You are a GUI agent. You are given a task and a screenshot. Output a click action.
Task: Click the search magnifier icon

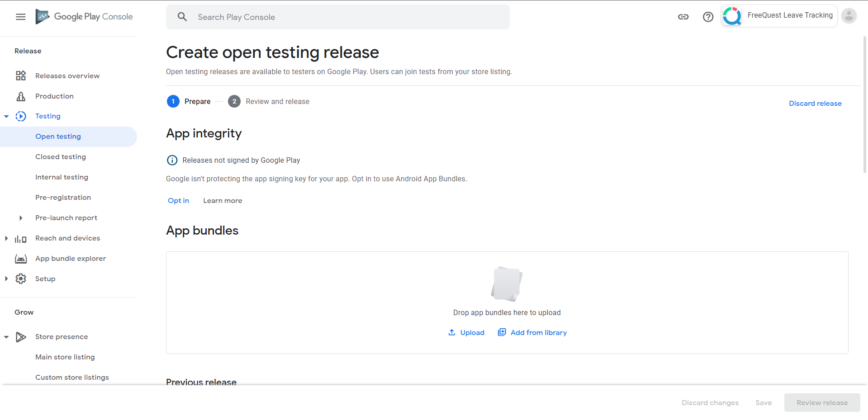click(x=182, y=17)
